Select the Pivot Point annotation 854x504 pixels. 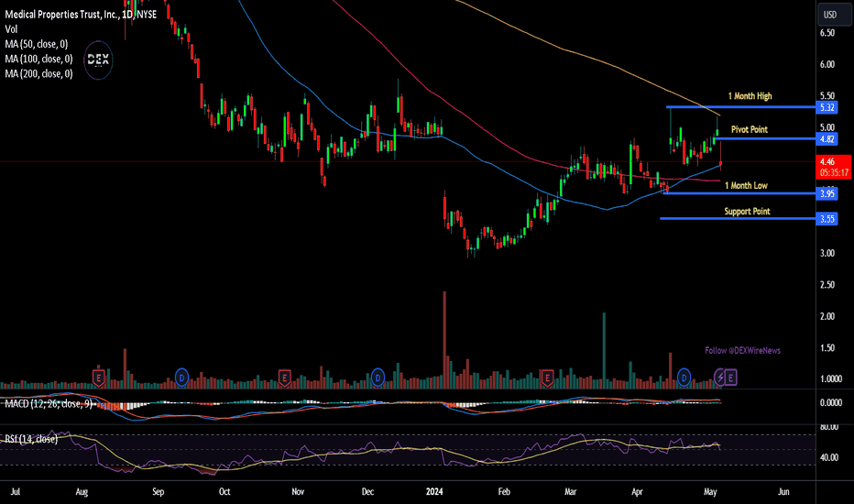[x=750, y=129]
